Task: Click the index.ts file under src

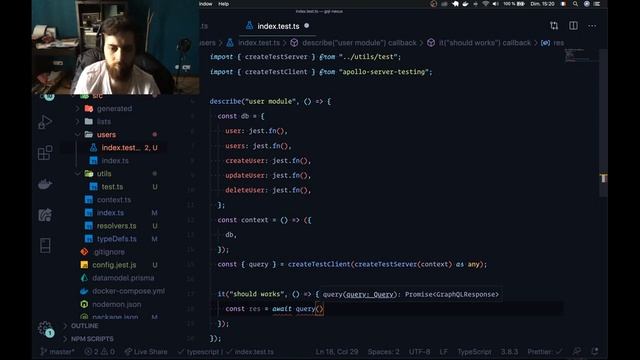Action: pos(110,213)
